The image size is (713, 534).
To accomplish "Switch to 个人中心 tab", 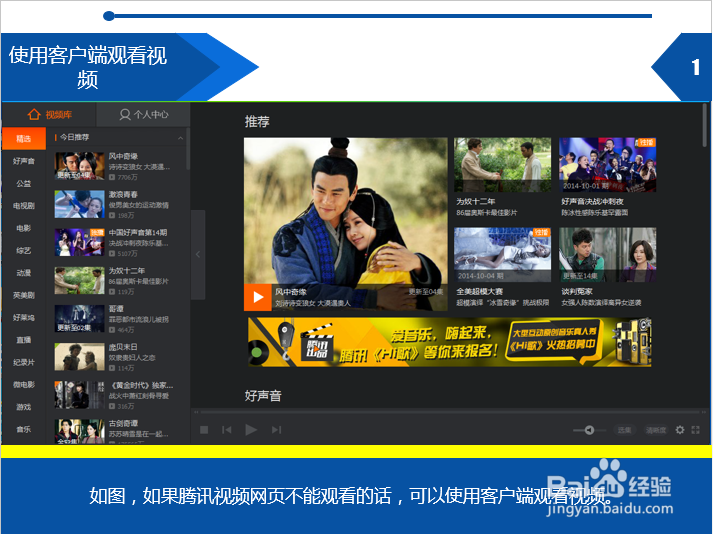I will [143, 115].
